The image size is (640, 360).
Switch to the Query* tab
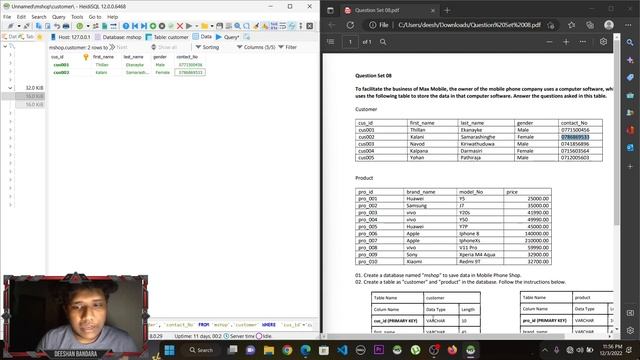227,37
